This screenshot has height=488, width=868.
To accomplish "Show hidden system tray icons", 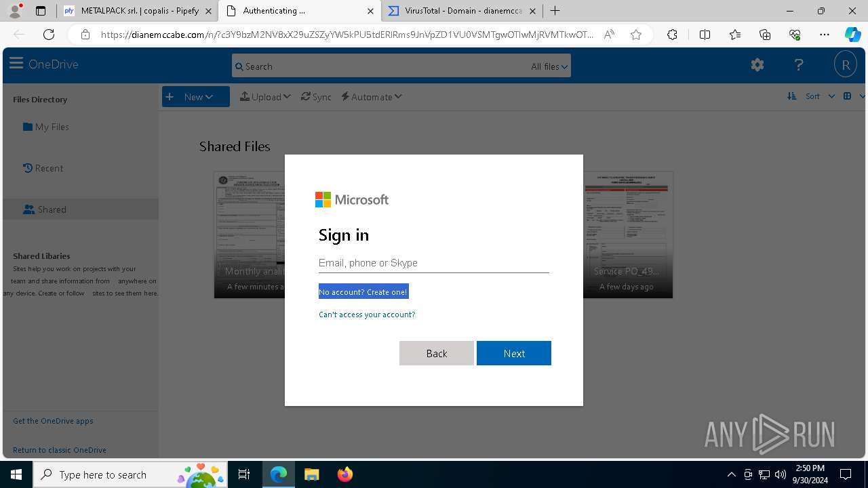I will [731, 474].
